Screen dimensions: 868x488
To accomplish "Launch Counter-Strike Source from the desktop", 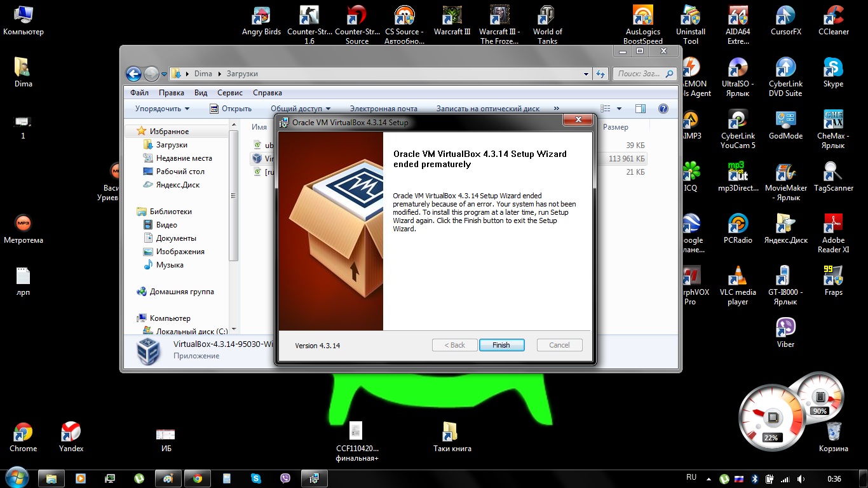I will pos(357,25).
